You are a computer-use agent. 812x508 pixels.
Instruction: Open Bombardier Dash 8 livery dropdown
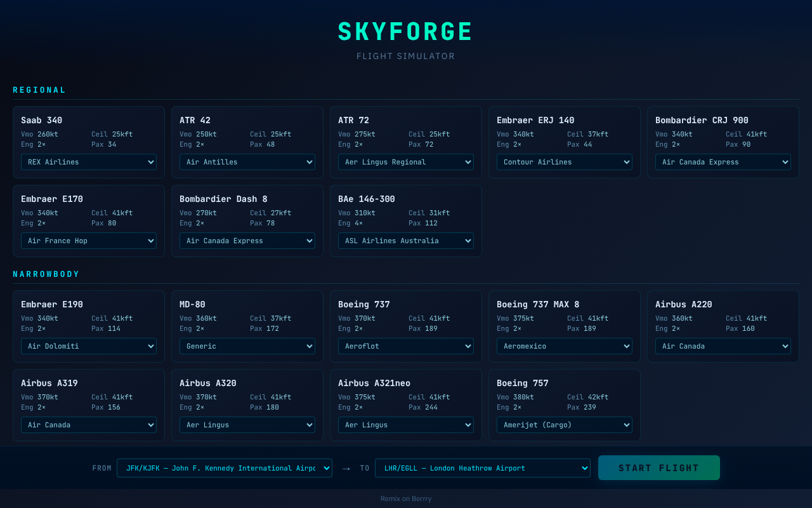247,241
